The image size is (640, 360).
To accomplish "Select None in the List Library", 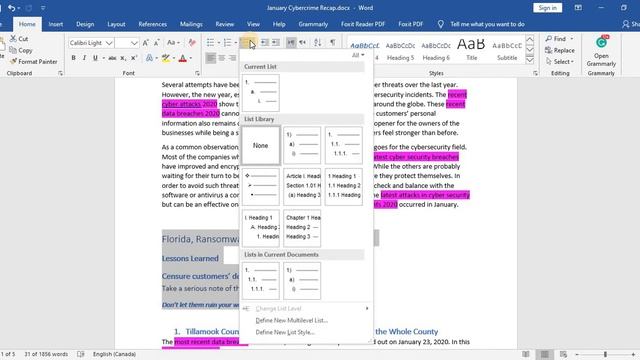I will click(260, 145).
